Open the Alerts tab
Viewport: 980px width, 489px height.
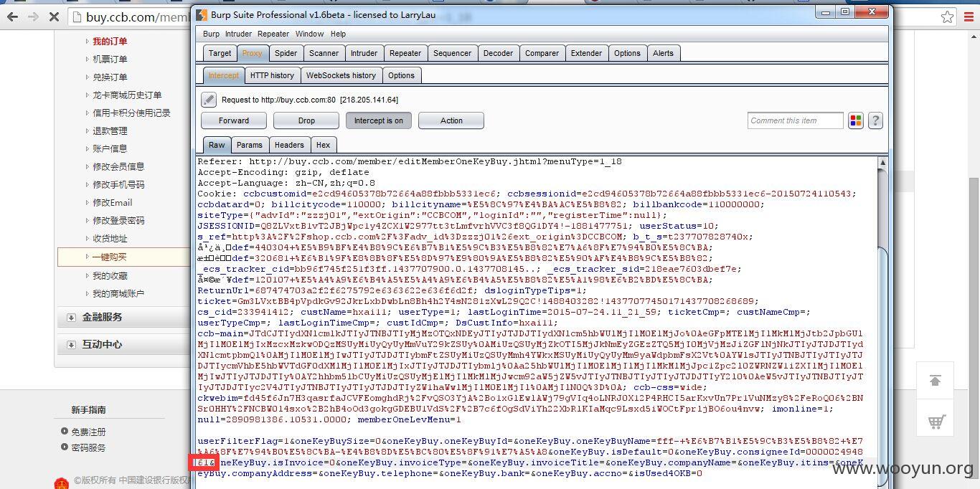[663, 53]
